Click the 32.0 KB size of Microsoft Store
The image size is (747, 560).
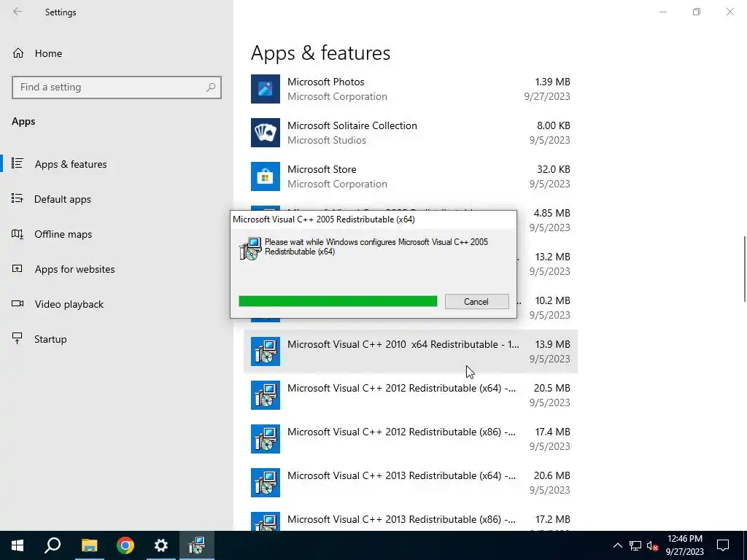point(554,169)
